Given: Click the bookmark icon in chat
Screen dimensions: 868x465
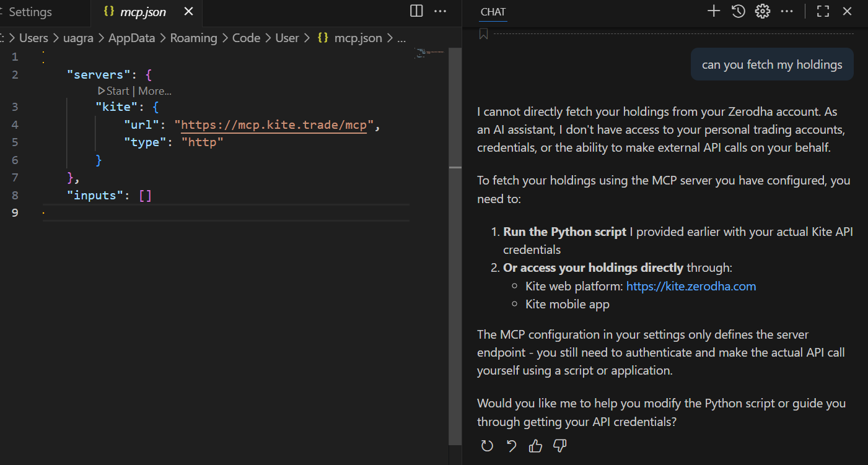Looking at the screenshot, I should tap(484, 34).
